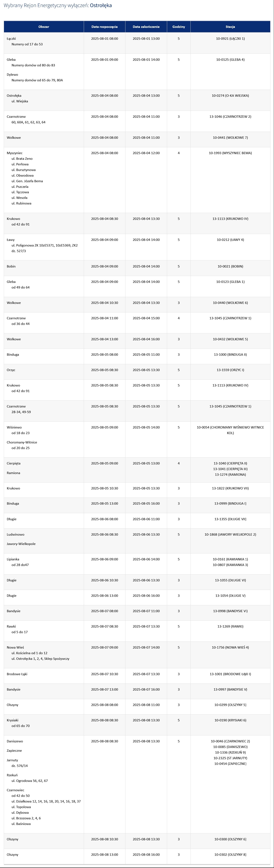The image size is (274, 868).
Task: Click the Data zakończenie column header
Action: click(x=146, y=27)
